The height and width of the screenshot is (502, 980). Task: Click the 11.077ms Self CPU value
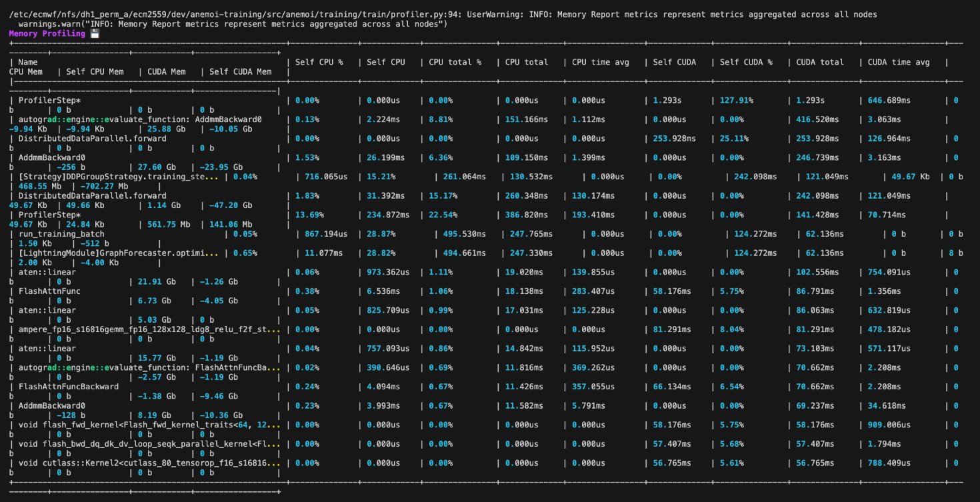click(323, 253)
